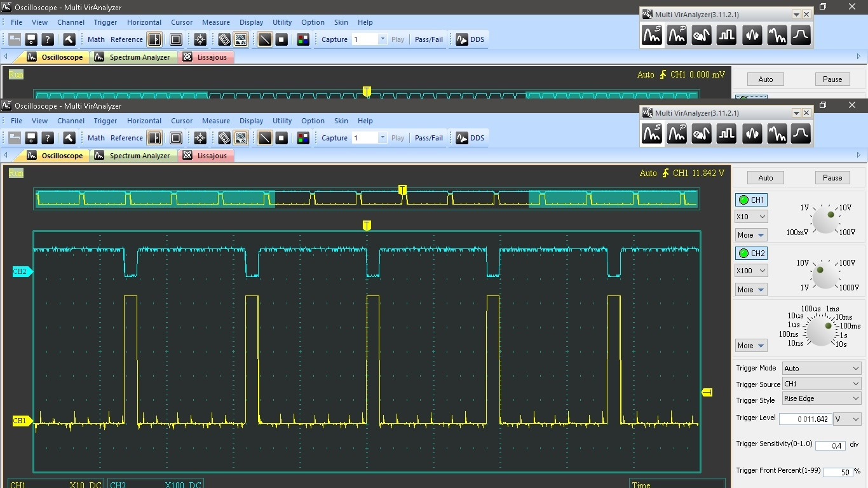The height and width of the screenshot is (488, 868).
Task: Click the burst waveform icon in front VirAnalyzer palette
Action: 752,133
